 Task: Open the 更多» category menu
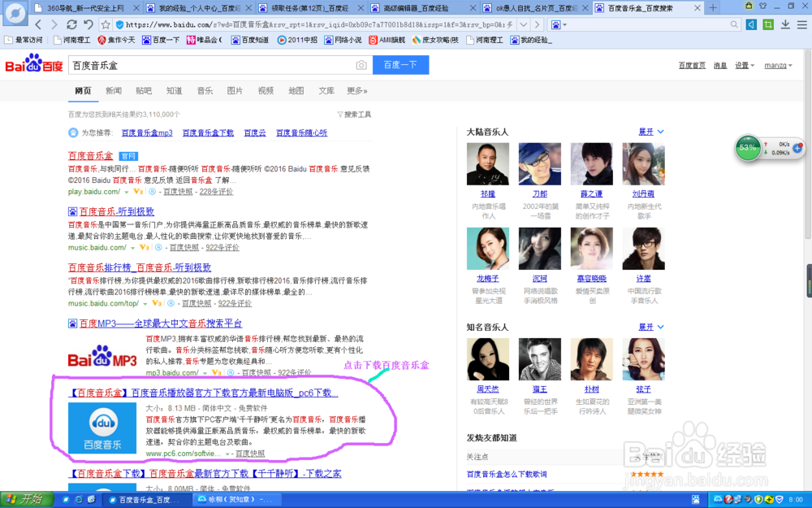click(x=356, y=91)
